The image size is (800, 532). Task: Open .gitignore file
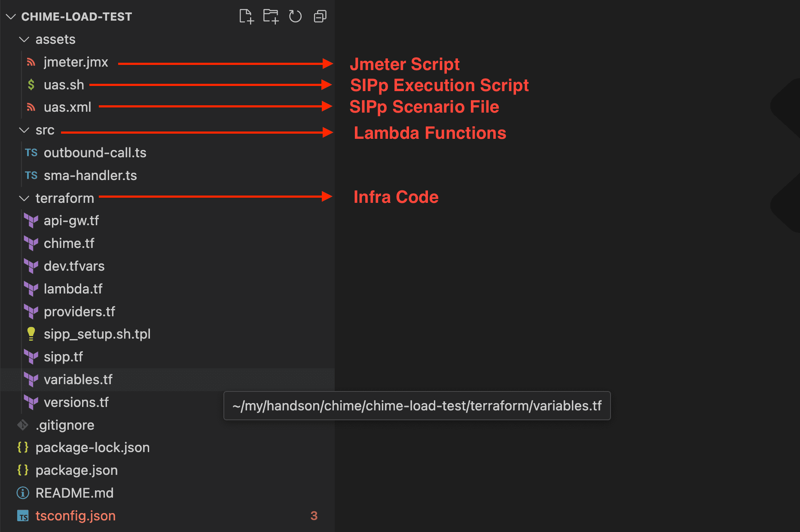click(65, 425)
